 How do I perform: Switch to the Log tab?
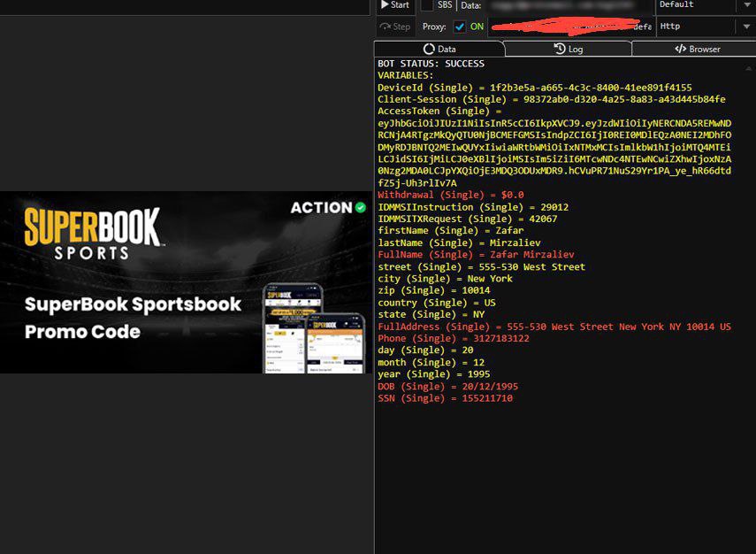[x=568, y=49]
